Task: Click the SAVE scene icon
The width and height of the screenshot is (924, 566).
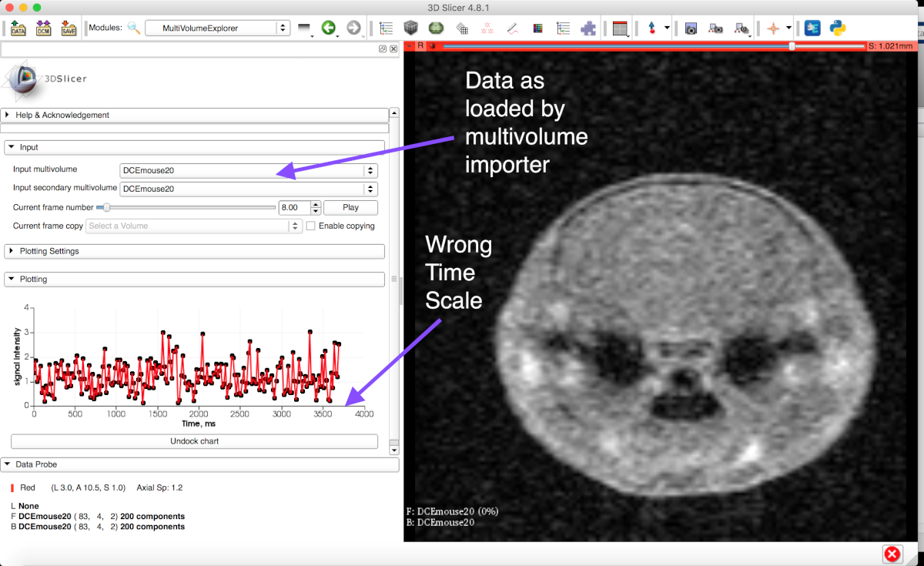Action: (69, 28)
